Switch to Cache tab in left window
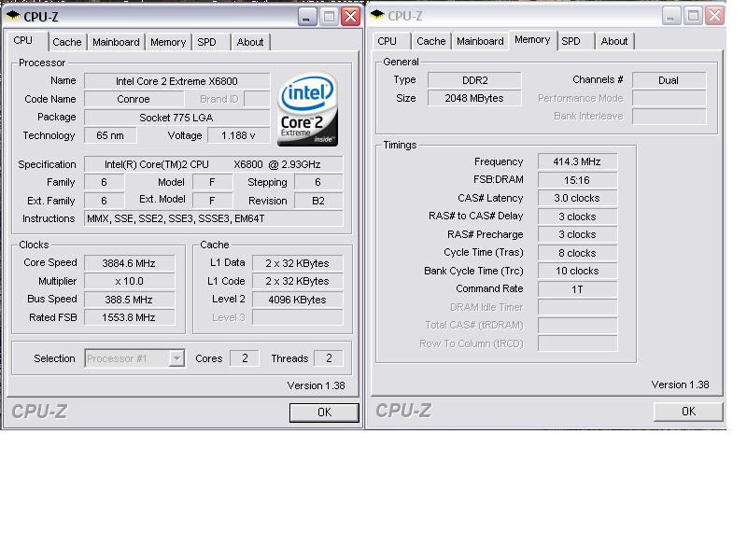The image size is (747, 560). point(66,42)
